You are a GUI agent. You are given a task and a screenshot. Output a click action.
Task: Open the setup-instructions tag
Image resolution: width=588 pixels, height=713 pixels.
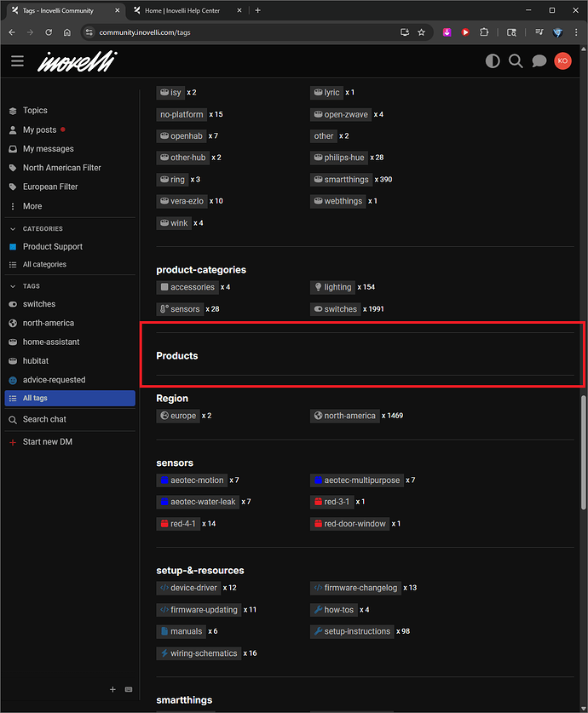352,631
